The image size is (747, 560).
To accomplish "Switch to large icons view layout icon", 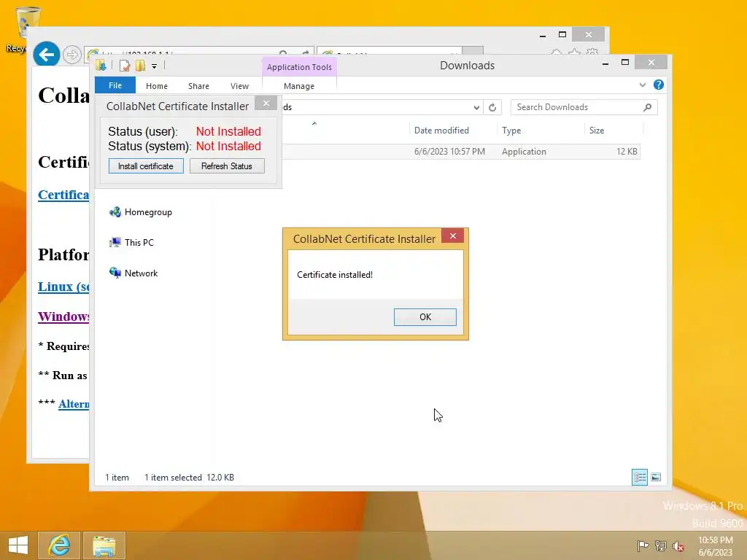I will pyautogui.click(x=656, y=477).
